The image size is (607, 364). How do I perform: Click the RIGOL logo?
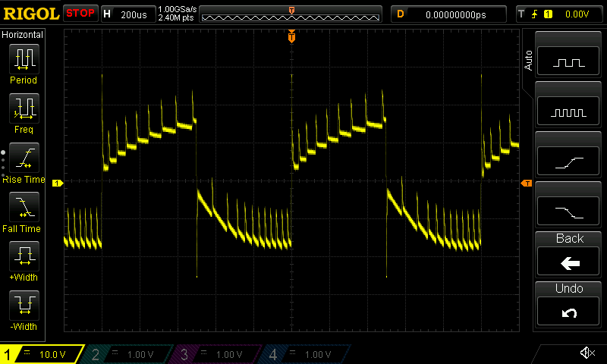point(31,14)
